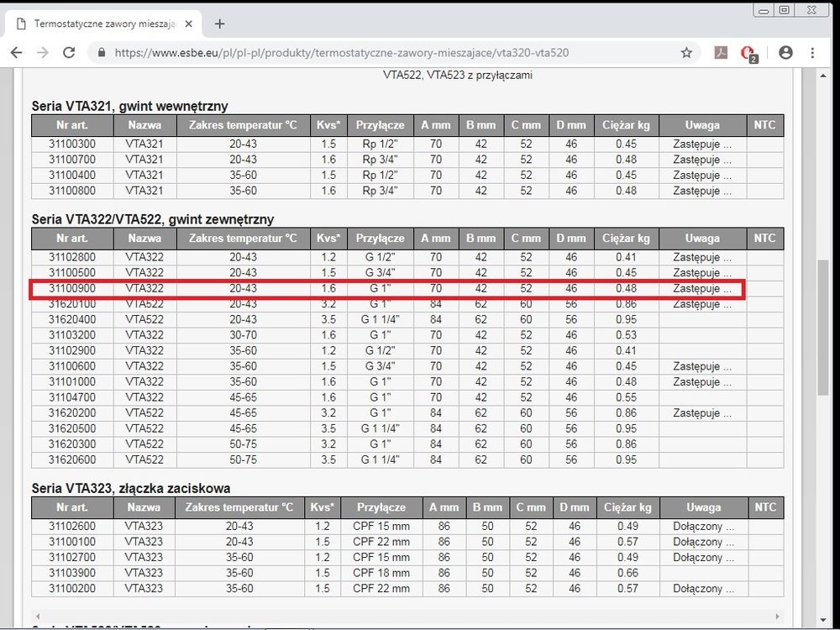840x630 pixels.
Task: Bookmark this page with the star icon
Action: tap(686, 52)
